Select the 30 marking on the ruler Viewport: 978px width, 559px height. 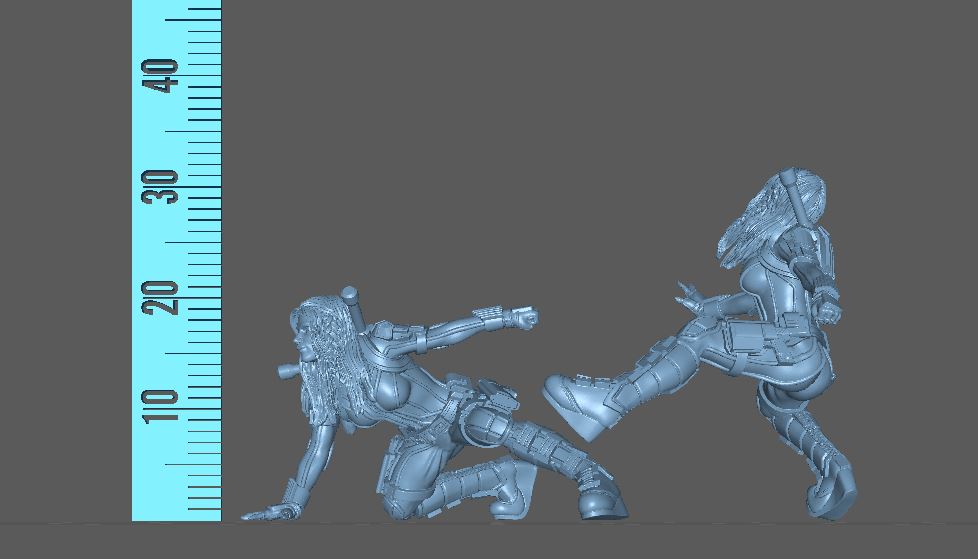160,187
